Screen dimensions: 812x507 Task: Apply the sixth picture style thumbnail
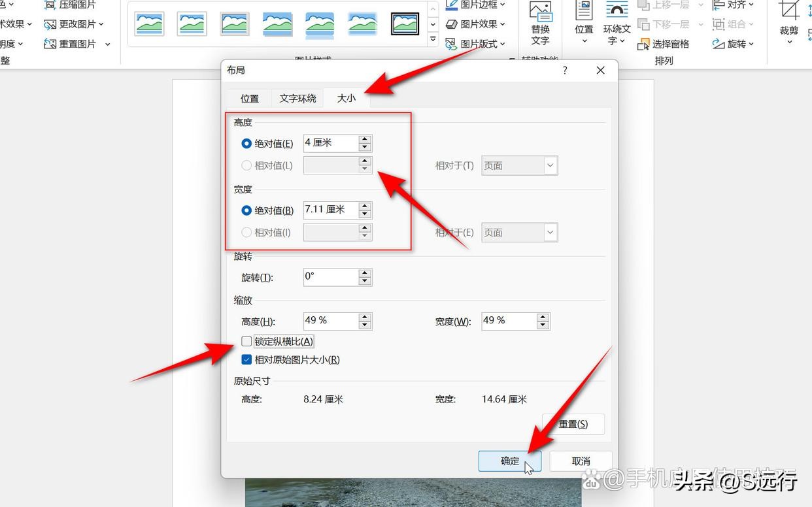click(362, 24)
